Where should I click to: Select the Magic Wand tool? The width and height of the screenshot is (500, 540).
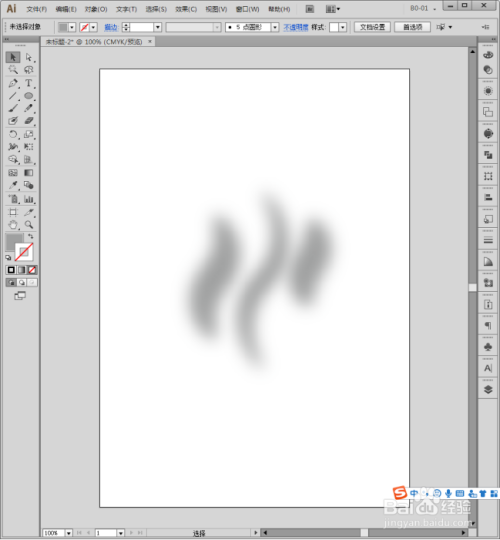coord(13,70)
